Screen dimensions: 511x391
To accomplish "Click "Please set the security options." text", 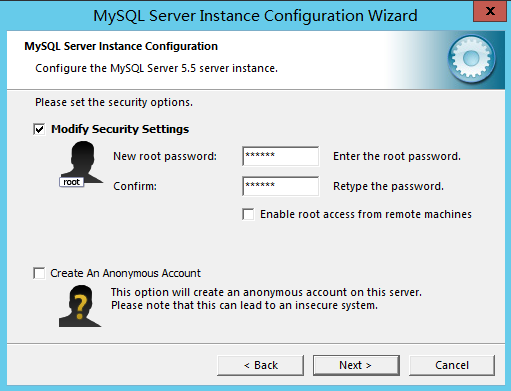I will click(x=114, y=102).
